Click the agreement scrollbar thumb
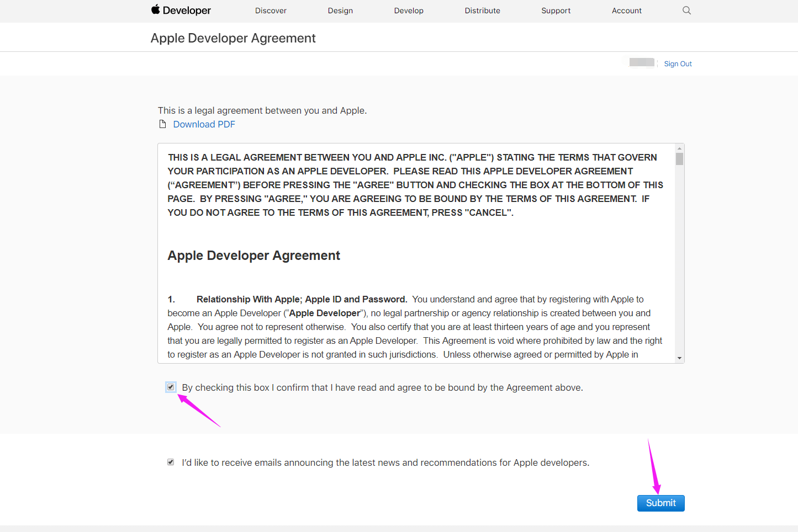Image resolution: width=798 pixels, height=532 pixels. click(679, 159)
